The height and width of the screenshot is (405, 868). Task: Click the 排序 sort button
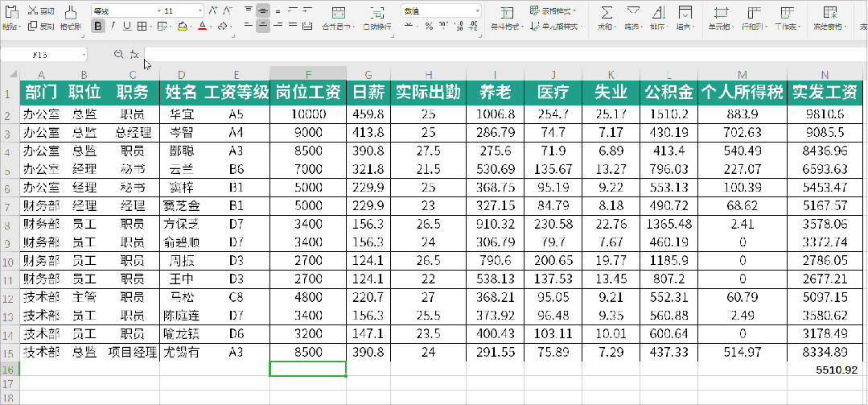pos(659,18)
